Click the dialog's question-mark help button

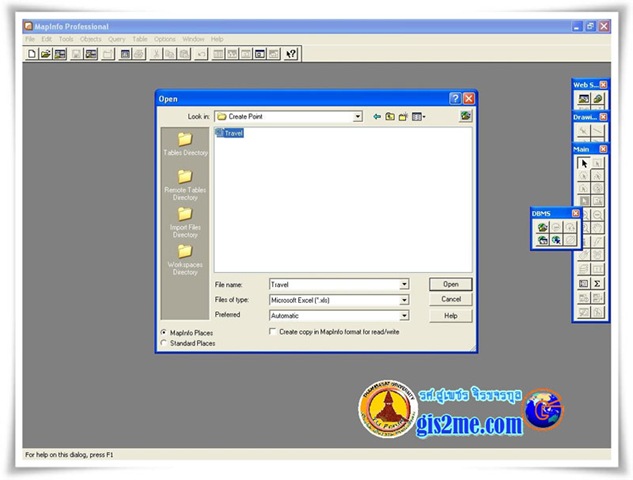click(x=455, y=99)
